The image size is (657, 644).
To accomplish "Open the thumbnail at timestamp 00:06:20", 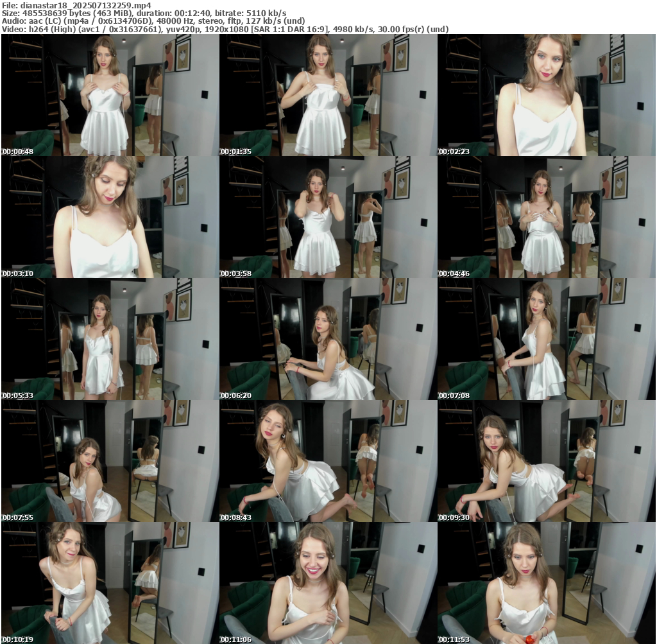I will coord(328,339).
